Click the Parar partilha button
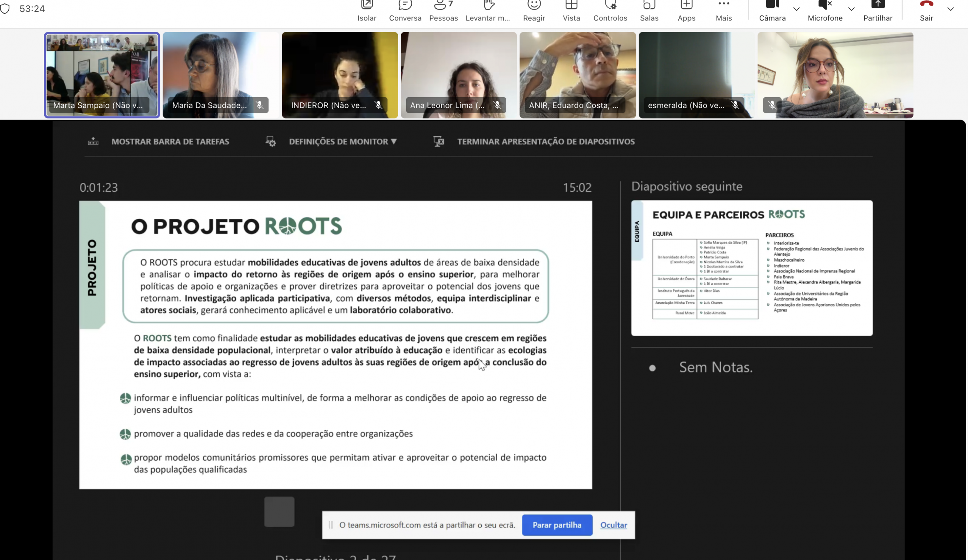The image size is (968, 560). pos(557,525)
